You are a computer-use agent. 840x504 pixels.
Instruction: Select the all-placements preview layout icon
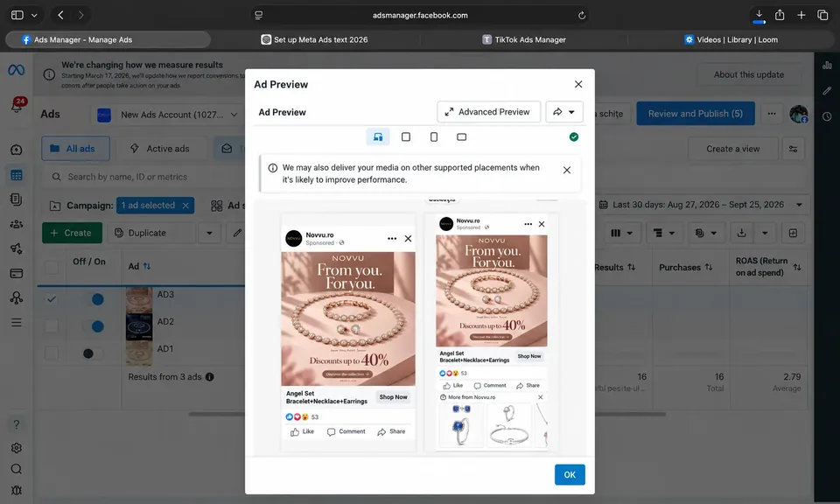pos(378,137)
